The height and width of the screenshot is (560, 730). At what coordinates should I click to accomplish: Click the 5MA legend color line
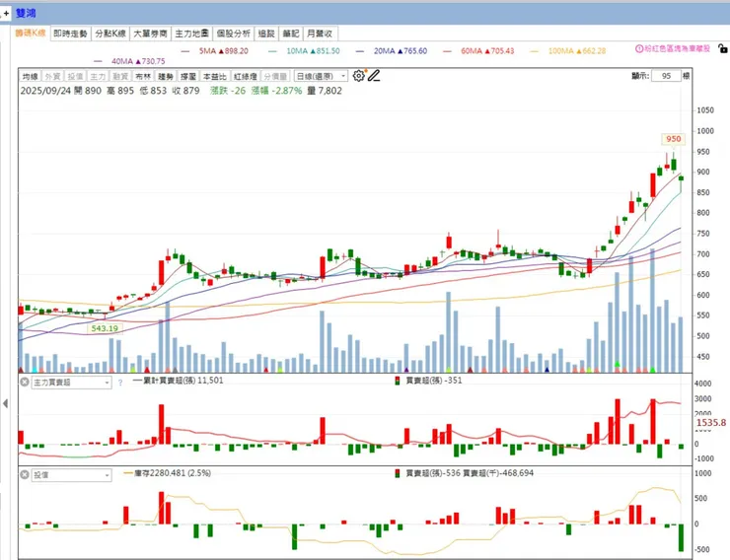185,51
